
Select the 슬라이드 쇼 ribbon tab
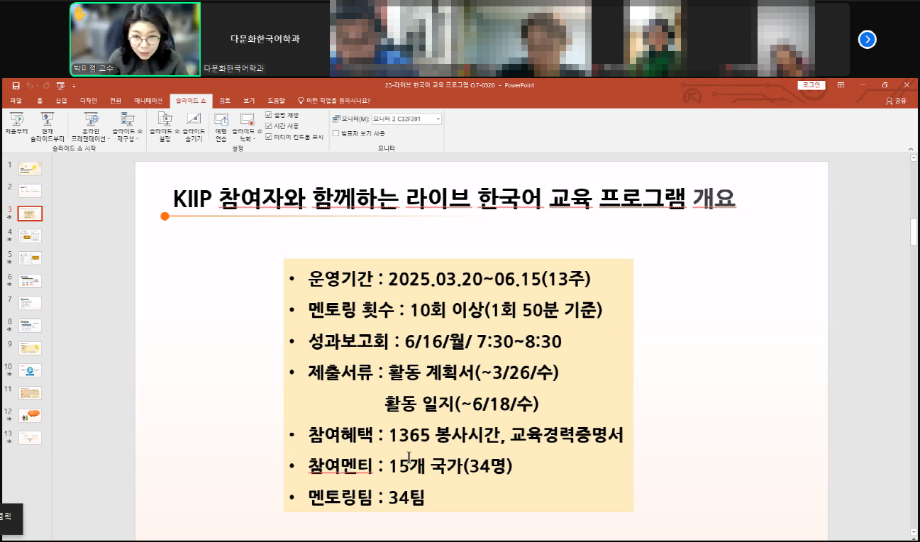click(x=191, y=101)
